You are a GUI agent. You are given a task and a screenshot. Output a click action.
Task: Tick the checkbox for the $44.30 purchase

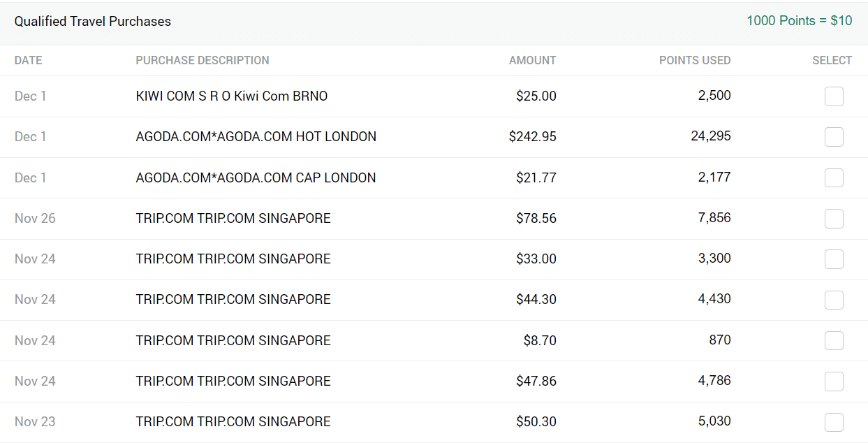click(x=834, y=300)
